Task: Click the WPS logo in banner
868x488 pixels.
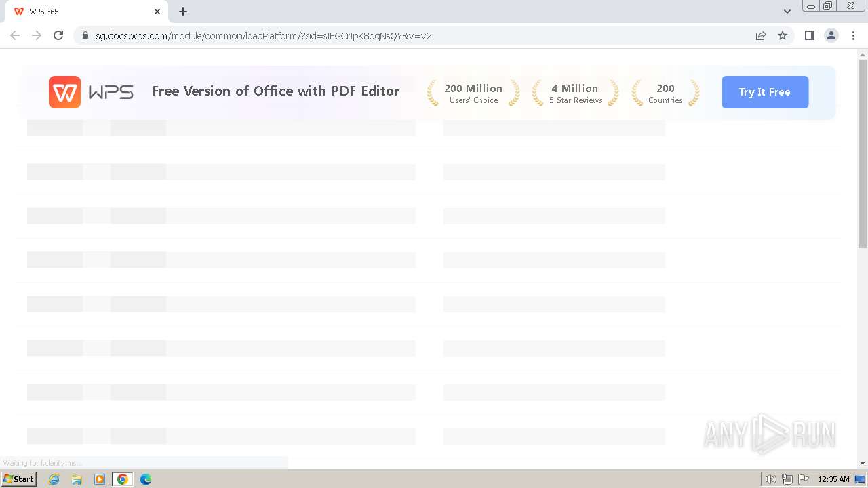Action: click(91, 92)
